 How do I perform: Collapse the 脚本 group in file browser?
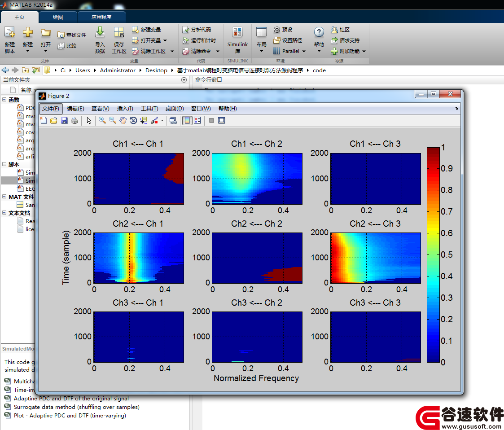coord(4,164)
